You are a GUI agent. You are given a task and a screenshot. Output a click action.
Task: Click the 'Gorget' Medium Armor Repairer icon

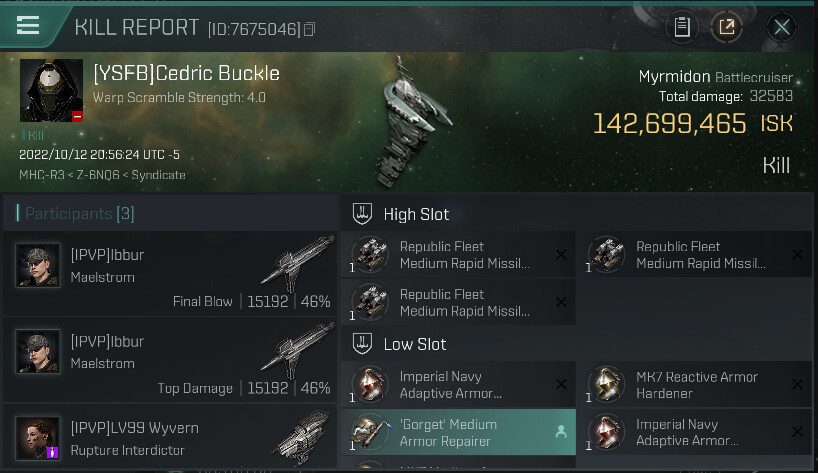[x=373, y=432]
